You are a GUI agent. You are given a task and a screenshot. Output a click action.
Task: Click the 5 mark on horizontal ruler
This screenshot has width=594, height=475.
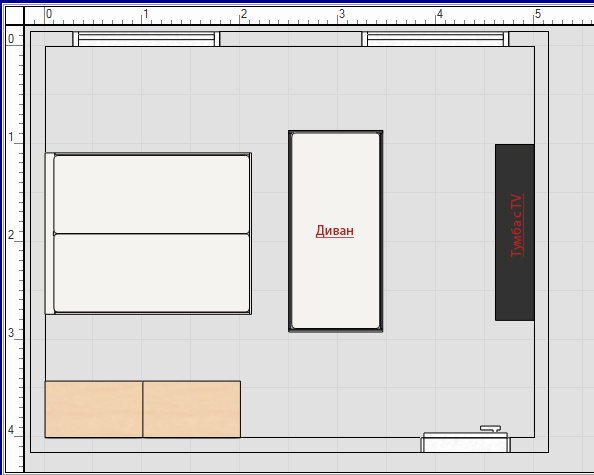(538, 14)
